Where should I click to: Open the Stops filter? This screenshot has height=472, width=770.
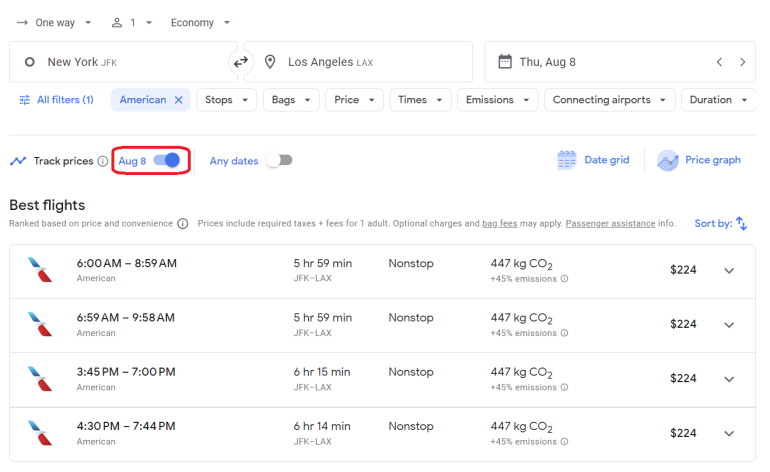point(226,100)
